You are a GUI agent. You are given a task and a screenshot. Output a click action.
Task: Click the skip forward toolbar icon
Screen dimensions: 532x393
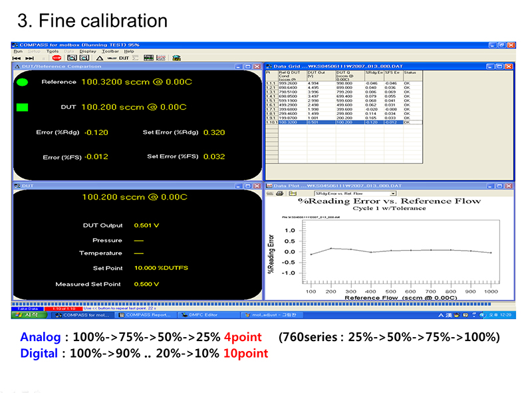[29, 58]
